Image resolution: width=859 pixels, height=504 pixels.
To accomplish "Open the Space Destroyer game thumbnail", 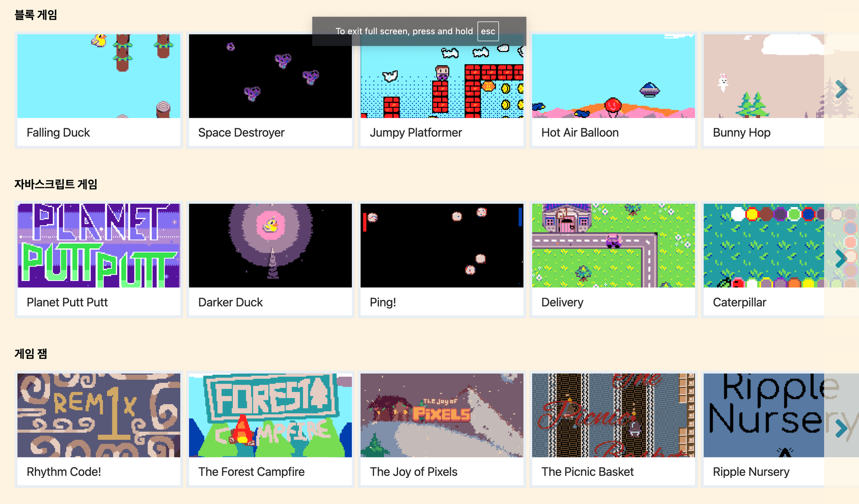I will pyautogui.click(x=270, y=76).
